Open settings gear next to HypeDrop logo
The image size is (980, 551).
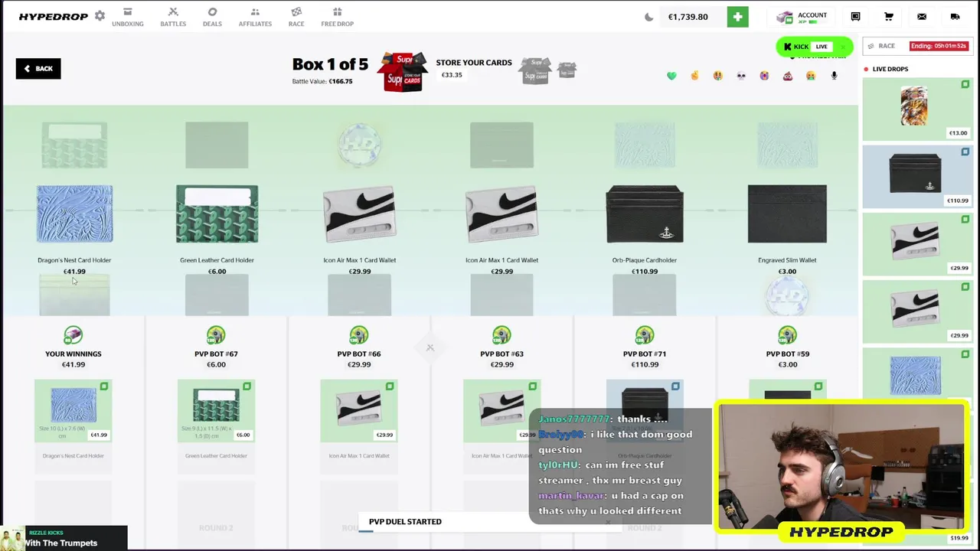[x=100, y=16]
